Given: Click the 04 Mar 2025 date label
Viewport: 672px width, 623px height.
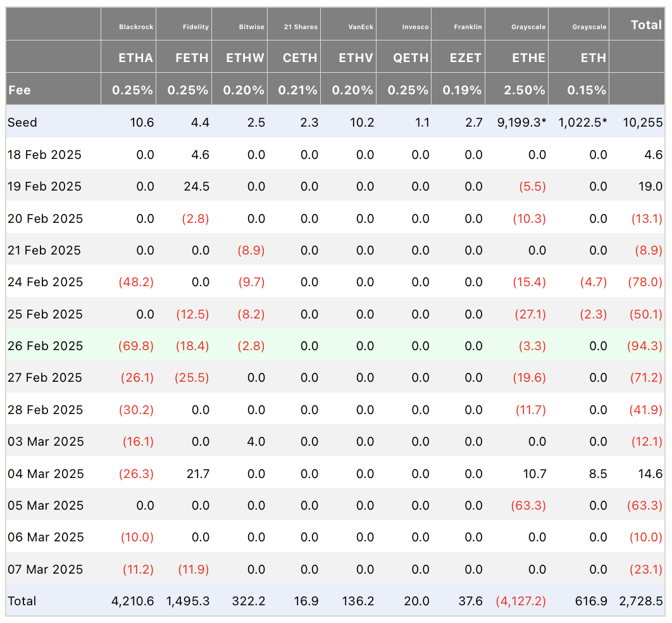Looking at the screenshot, I should pos(46,474).
